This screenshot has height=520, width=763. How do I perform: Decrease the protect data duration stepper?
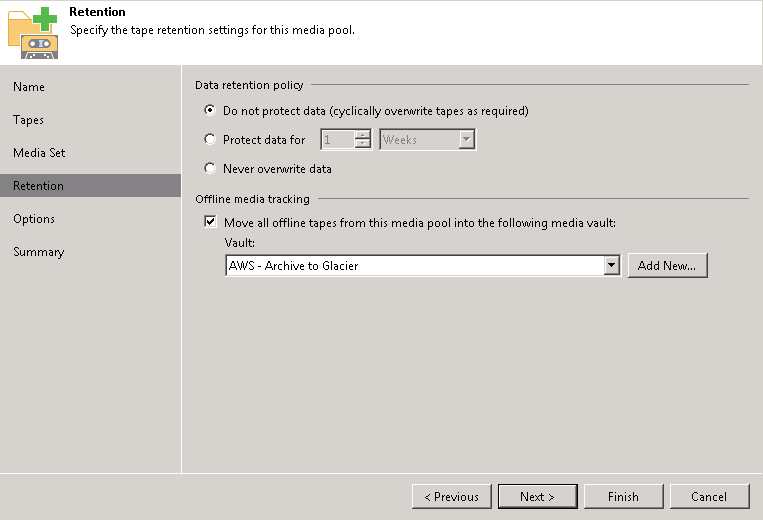[363, 144]
